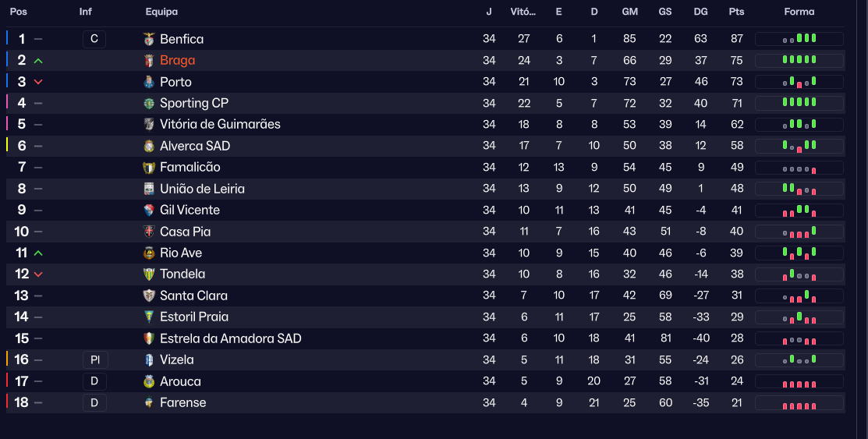Click the Rio Ave crest icon
This screenshot has width=868, height=439.
click(x=149, y=253)
